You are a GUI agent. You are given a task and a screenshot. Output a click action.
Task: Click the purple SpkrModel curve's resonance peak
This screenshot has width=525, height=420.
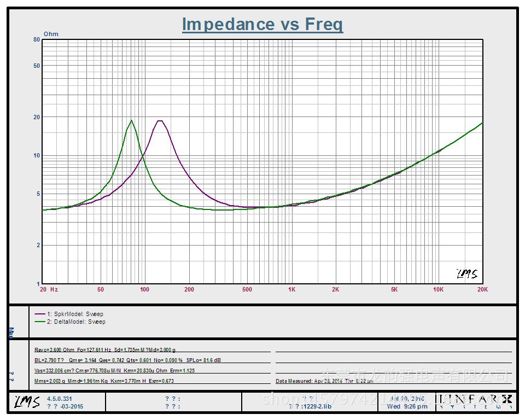click(x=160, y=120)
